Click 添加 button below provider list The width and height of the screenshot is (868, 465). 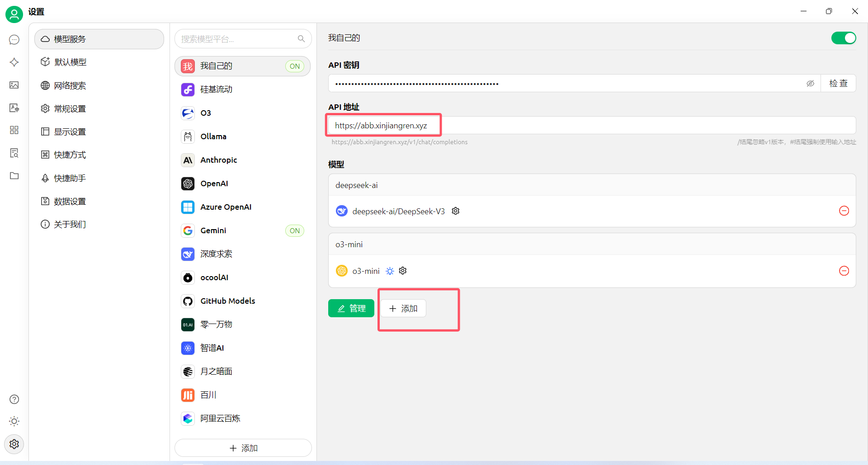243,448
